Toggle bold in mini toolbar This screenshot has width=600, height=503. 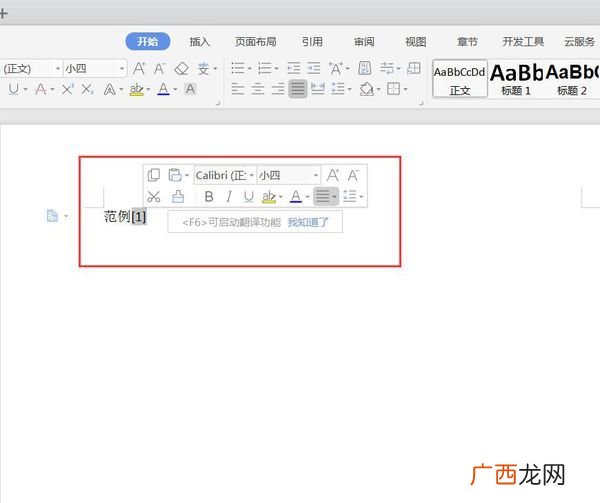click(x=209, y=197)
